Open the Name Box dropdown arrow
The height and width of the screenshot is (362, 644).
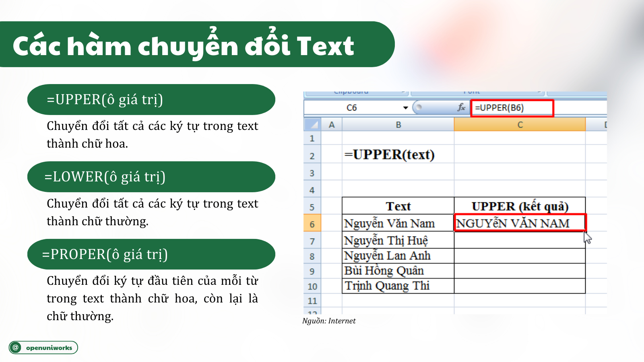pos(405,108)
